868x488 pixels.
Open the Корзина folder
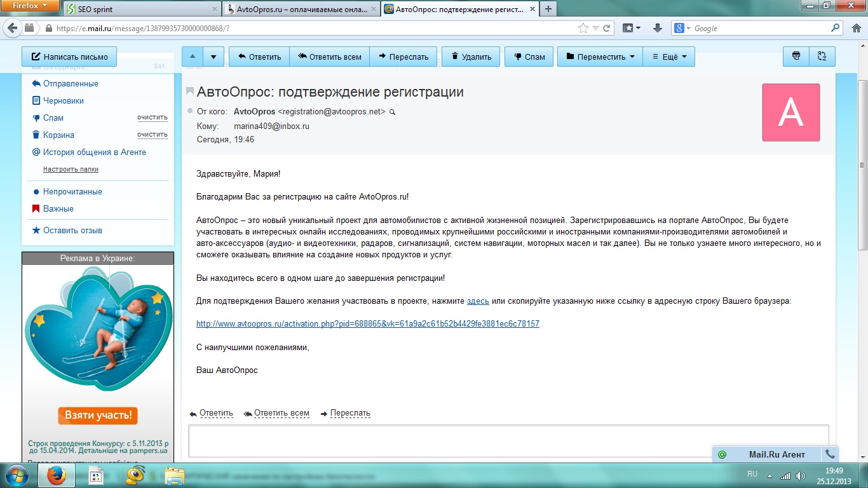click(x=58, y=135)
